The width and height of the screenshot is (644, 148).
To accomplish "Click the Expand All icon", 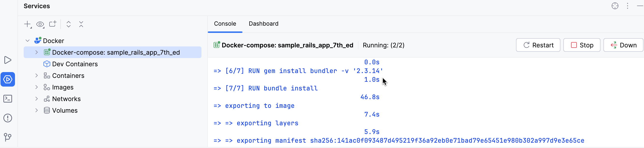I will tap(69, 24).
